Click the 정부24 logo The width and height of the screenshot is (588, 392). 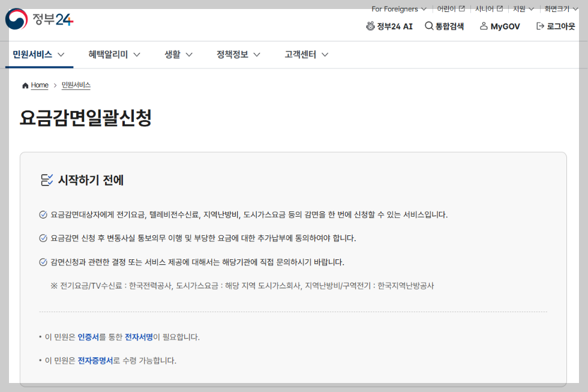coord(40,19)
